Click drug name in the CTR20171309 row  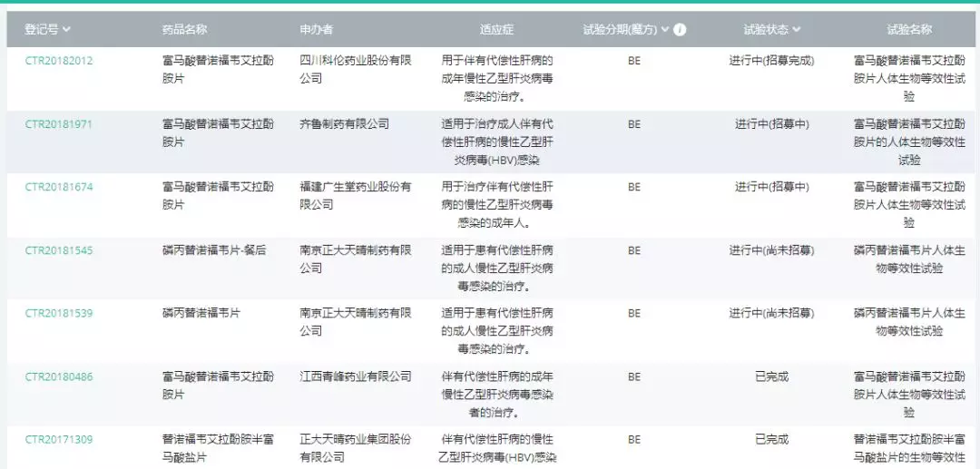218,448
